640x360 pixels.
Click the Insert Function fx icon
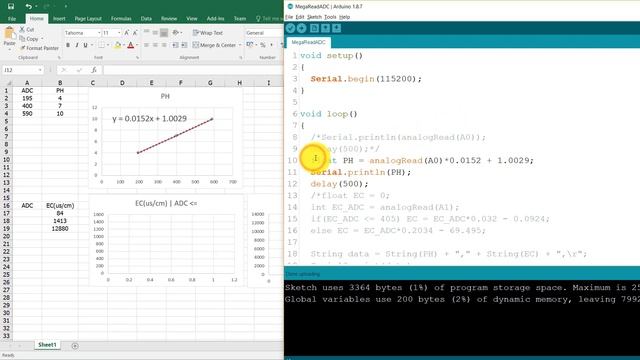93,70
